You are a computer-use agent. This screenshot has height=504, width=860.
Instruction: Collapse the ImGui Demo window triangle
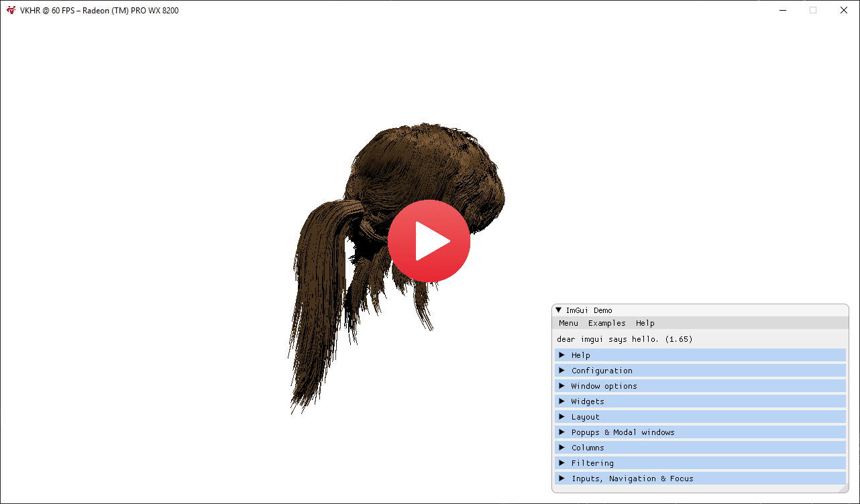[558, 310]
